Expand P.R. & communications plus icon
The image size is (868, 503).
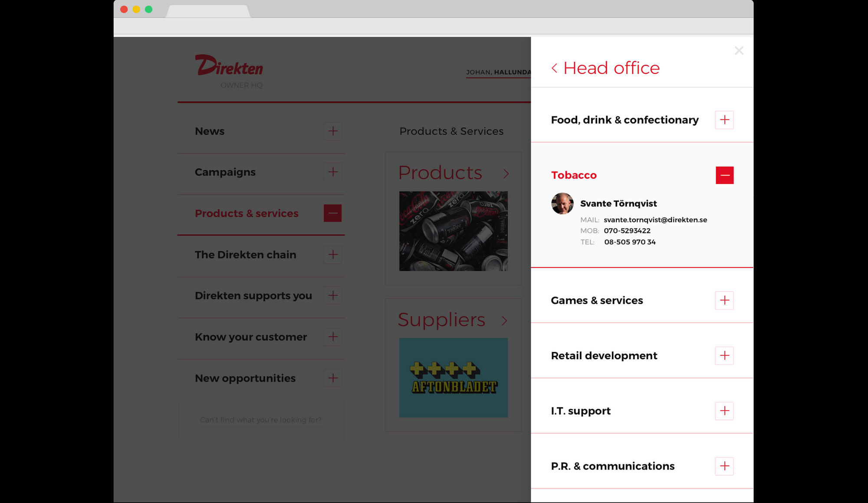724,466
